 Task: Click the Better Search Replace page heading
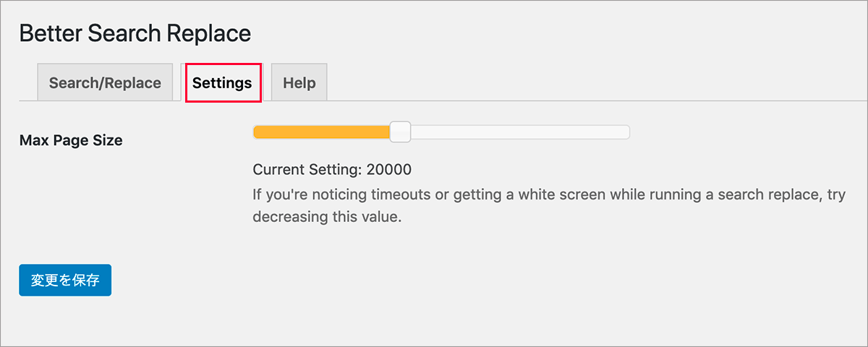[x=135, y=33]
